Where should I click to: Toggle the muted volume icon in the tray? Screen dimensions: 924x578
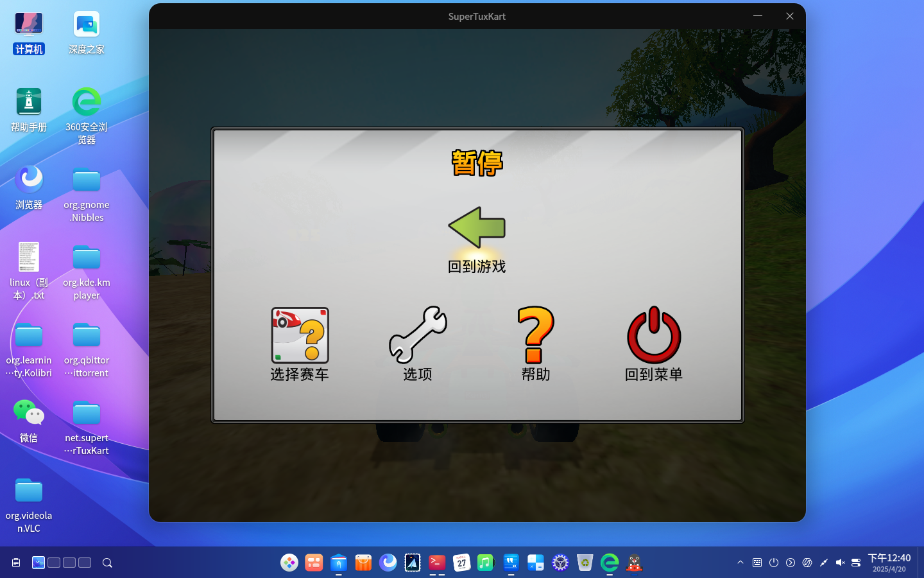click(x=840, y=563)
